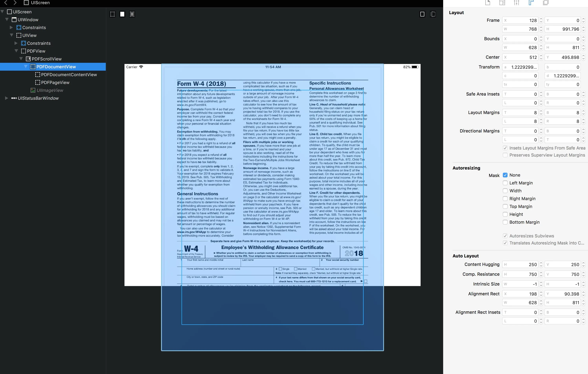Open the stacked layers inspector tab

point(546,3)
